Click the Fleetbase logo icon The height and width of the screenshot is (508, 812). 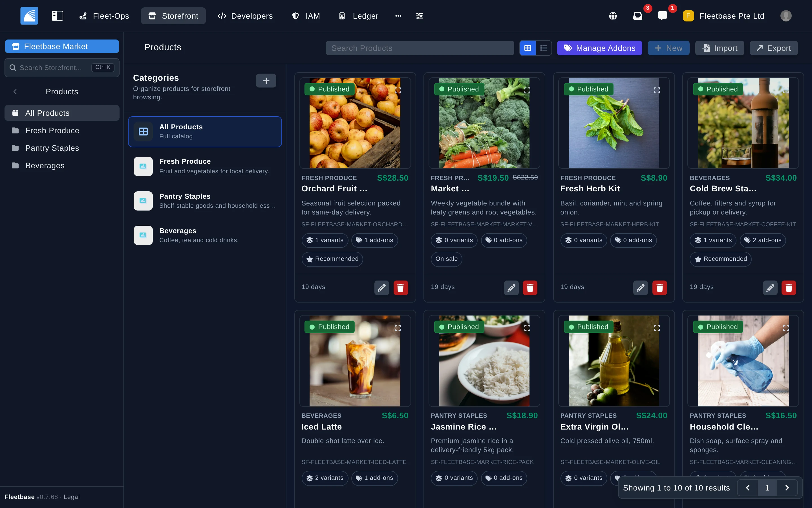tap(29, 16)
